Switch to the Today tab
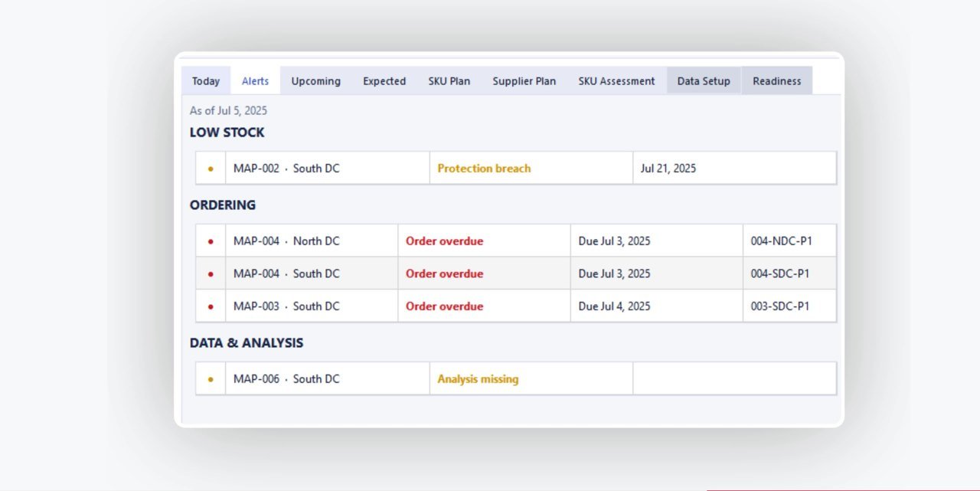 206,80
